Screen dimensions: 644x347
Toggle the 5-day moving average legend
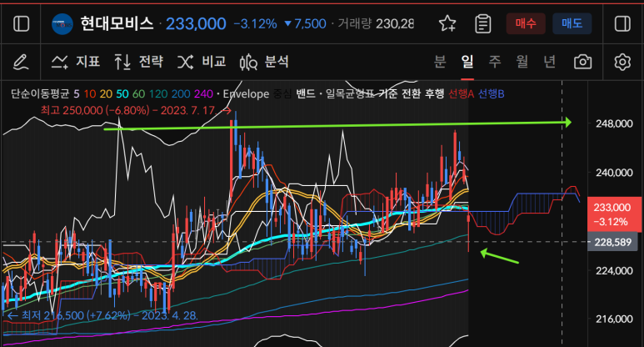tap(77, 94)
